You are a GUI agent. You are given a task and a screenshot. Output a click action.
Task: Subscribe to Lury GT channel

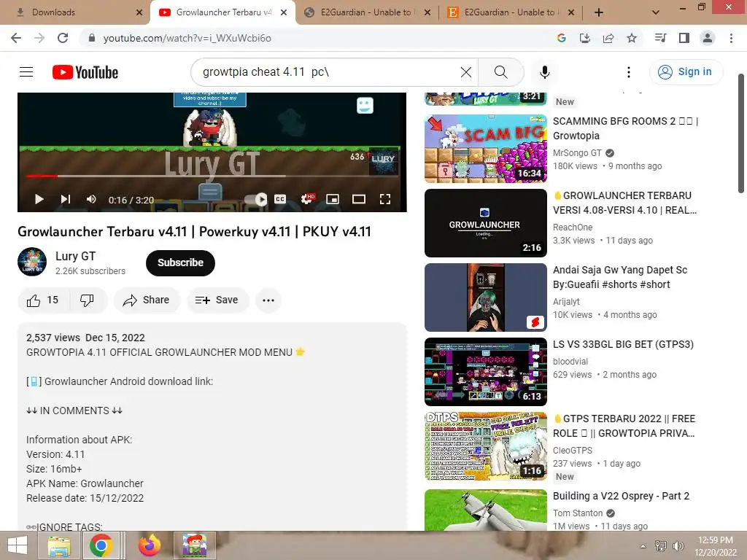coord(180,262)
